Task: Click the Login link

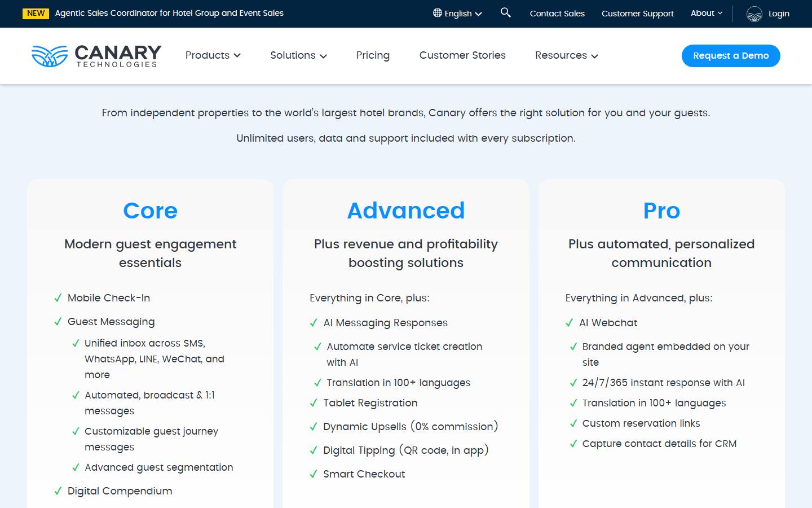Action: coord(779,14)
